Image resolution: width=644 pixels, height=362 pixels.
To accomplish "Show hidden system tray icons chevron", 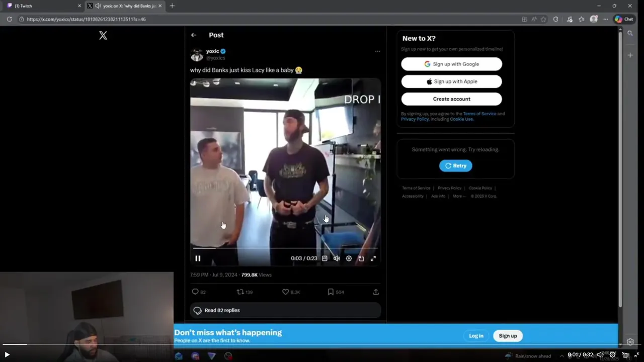I will click(562, 356).
